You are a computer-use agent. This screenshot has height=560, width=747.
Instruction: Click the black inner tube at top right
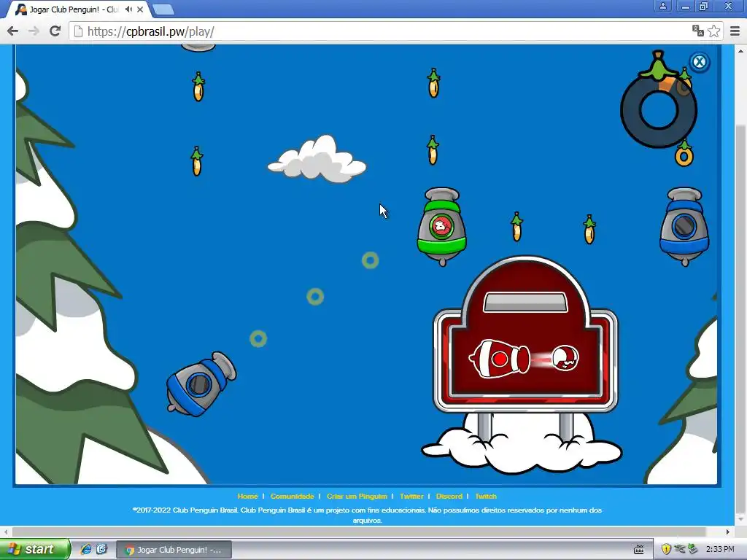click(659, 111)
